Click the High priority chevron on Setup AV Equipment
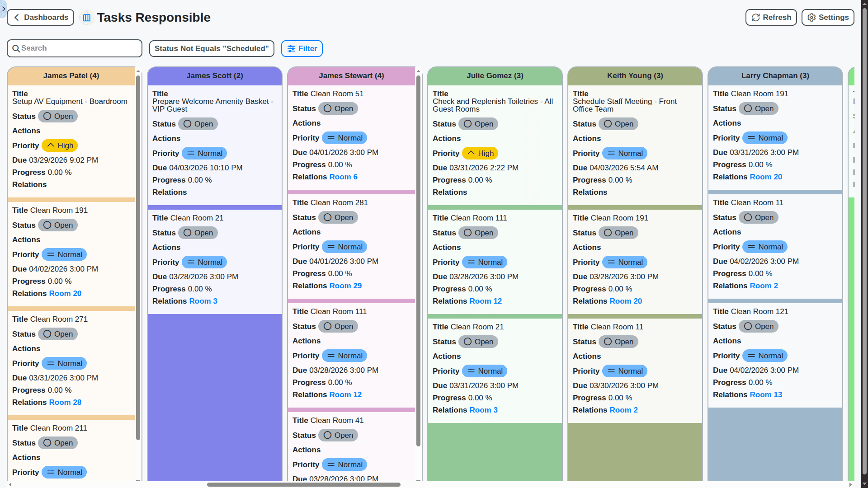The image size is (868, 488). point(51,145)
